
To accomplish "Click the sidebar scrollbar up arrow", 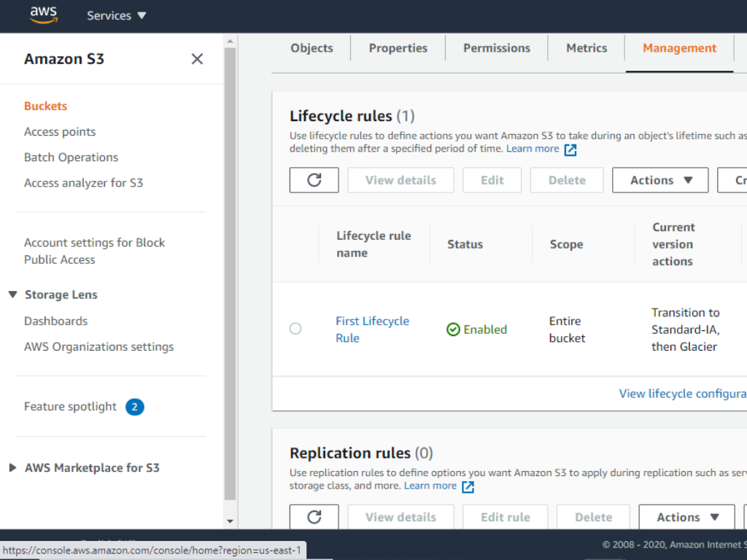I will [x=230, y=42].
